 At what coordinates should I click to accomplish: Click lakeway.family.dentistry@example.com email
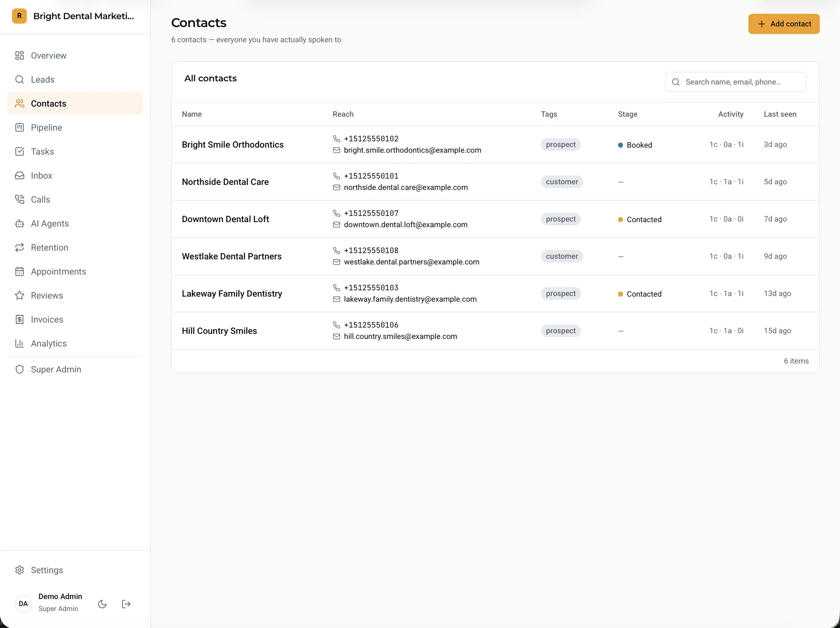coord(410,299)
